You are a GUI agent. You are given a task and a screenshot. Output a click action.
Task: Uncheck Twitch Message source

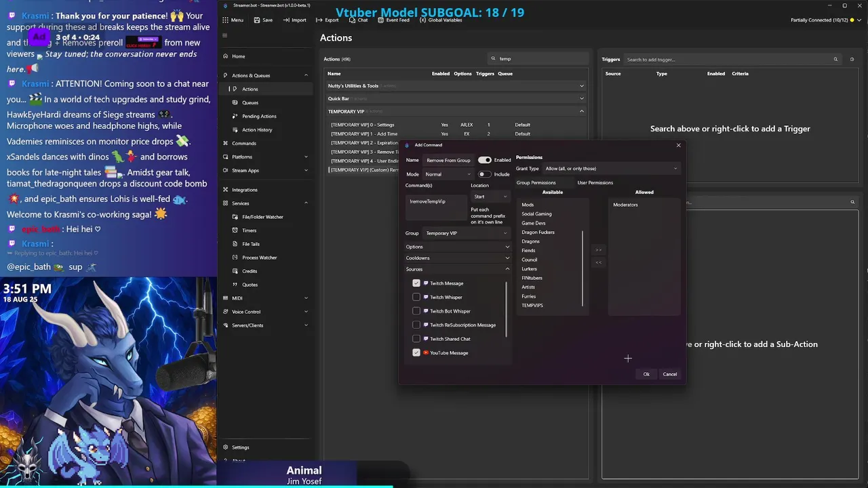(416, 283)
